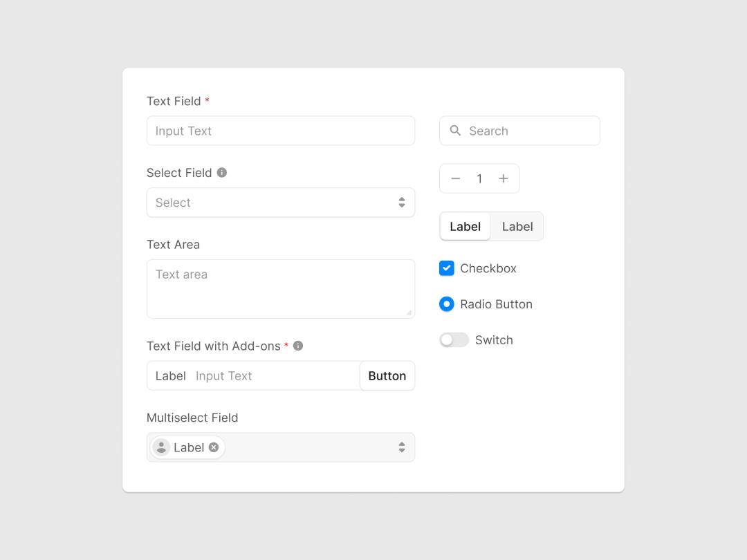The height and width of the screenshot is (560, 747).
Task: Click the up-down arrows in Select field
Action: pyautogui.click(x=402, y=203)
